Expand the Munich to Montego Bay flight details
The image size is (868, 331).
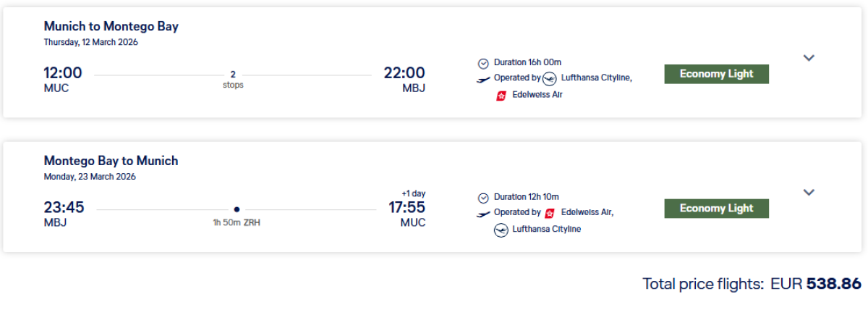[x=809, y=58]
